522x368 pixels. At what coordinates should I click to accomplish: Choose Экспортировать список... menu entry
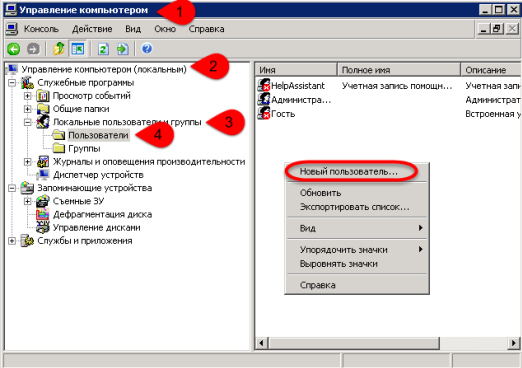(357, 207)
